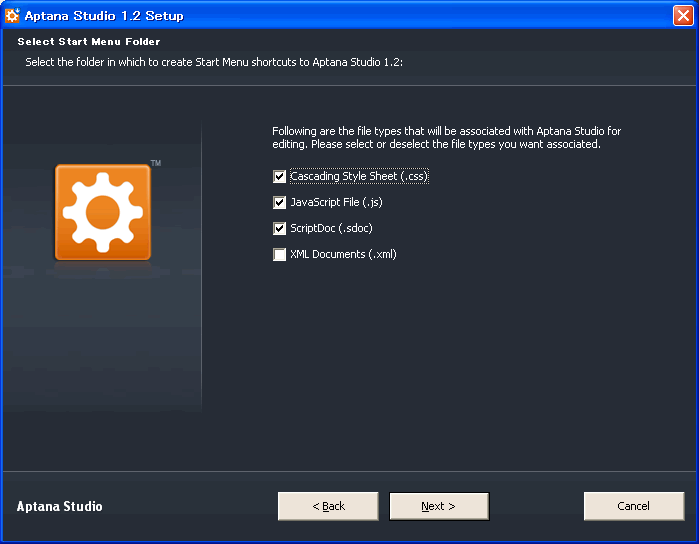Proceed with the Next button

coord(439,506)
